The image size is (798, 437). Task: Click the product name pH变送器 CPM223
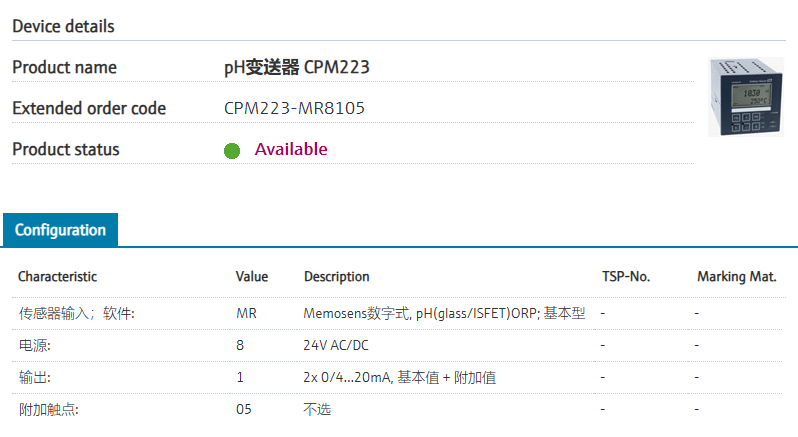(297, 67)
